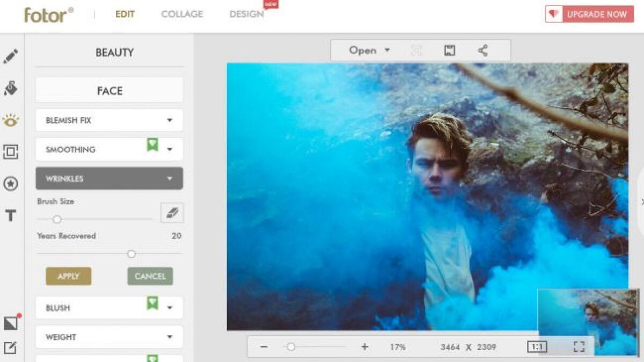Open the Share icon in the toolbar

coord(484,50)
